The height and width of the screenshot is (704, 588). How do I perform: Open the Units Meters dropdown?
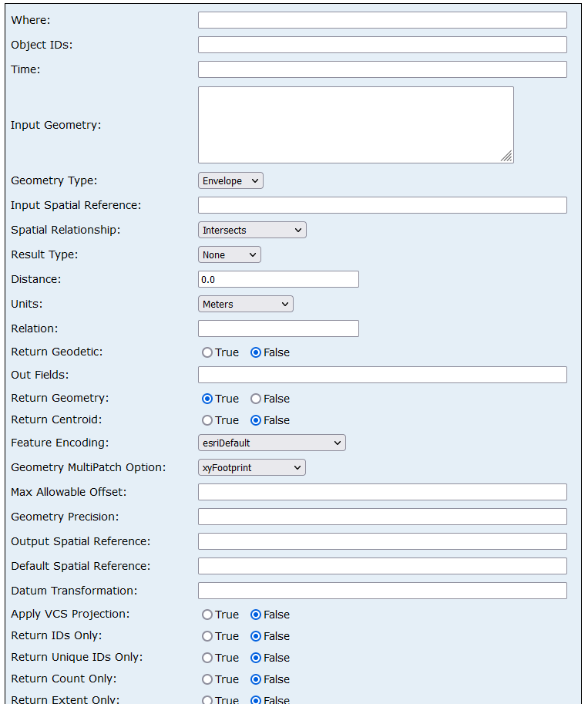(246, 304)
